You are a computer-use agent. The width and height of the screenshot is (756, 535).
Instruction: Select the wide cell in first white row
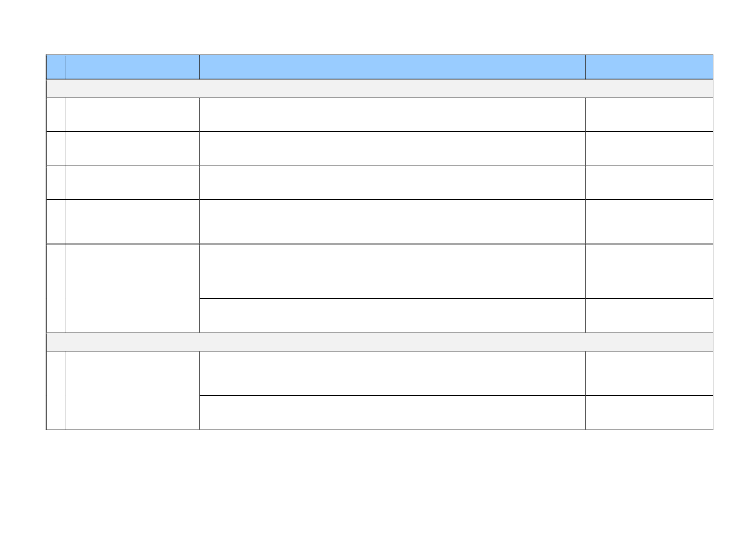coord(393,115)
